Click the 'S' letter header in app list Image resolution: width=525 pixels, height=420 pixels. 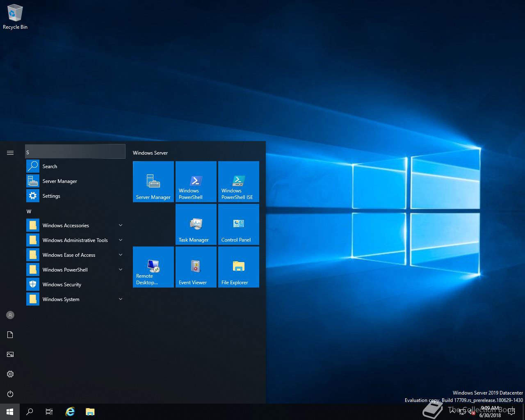point(75,152)
